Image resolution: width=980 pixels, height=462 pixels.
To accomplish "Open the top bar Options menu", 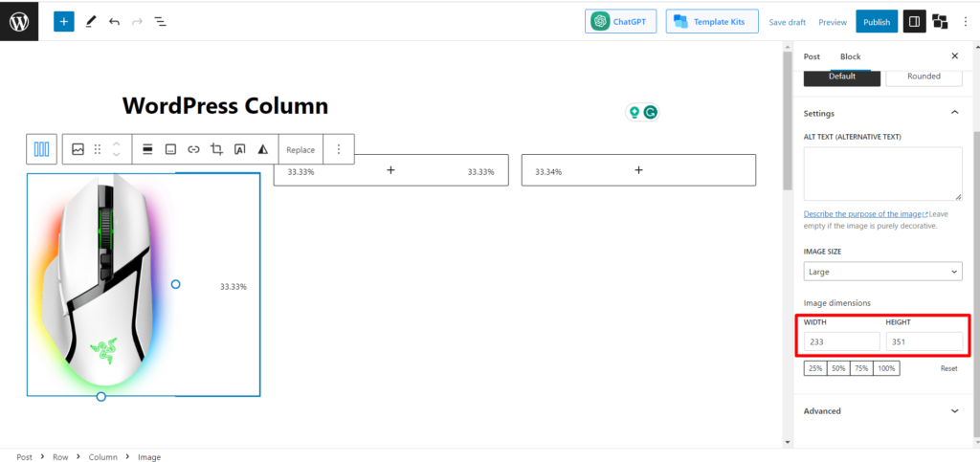I will (x=966, y=22).
